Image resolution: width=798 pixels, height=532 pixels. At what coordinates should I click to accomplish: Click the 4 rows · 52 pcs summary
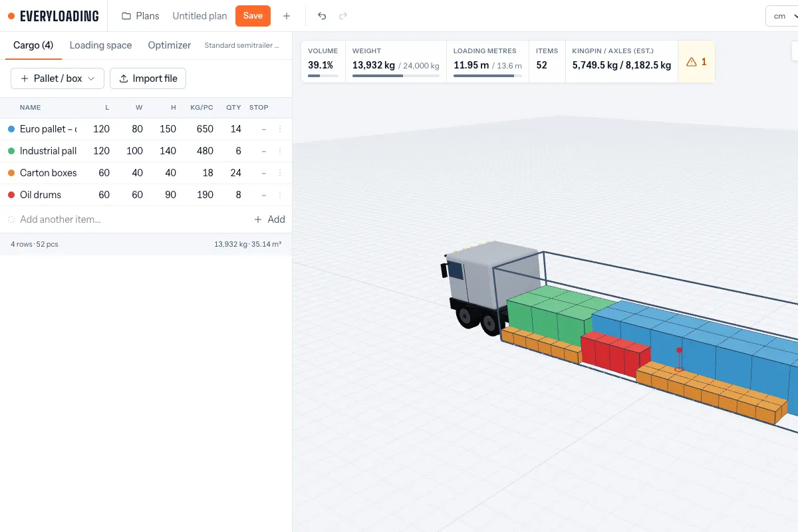point(35,244)
